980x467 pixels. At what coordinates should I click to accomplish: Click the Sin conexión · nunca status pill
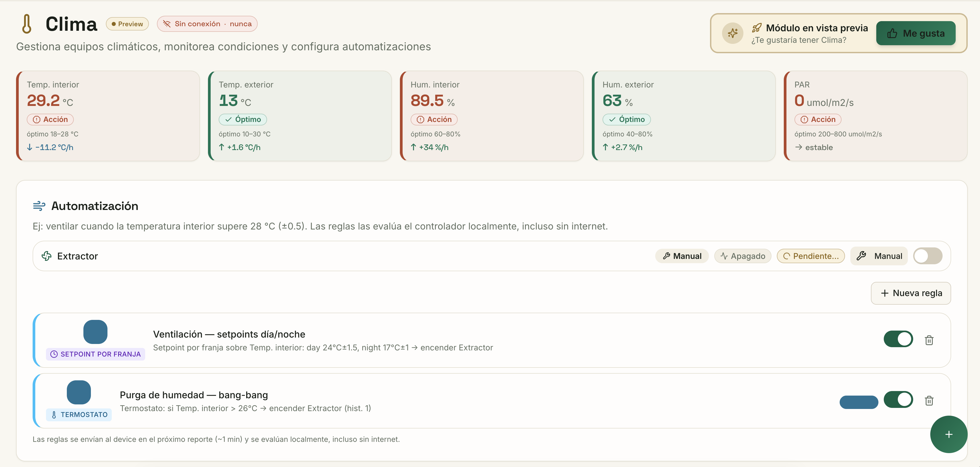207,24
